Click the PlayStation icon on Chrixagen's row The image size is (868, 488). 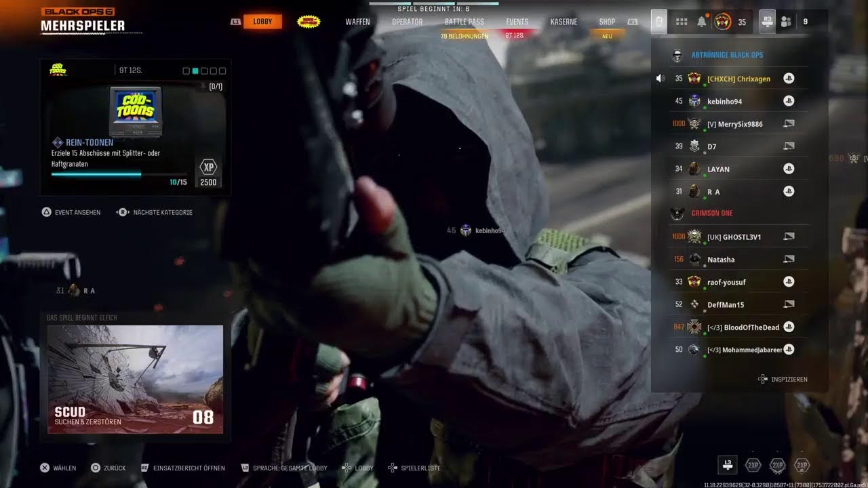789,79
